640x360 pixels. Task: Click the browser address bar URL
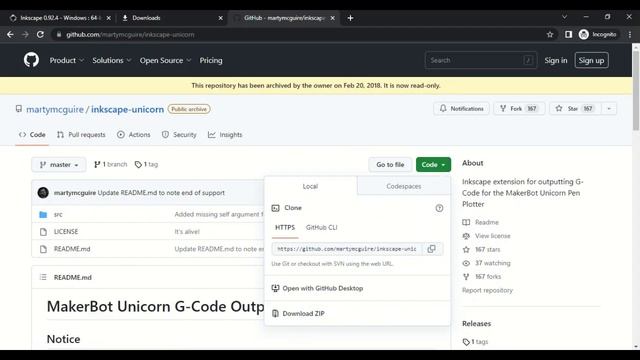tap(130, 35)
